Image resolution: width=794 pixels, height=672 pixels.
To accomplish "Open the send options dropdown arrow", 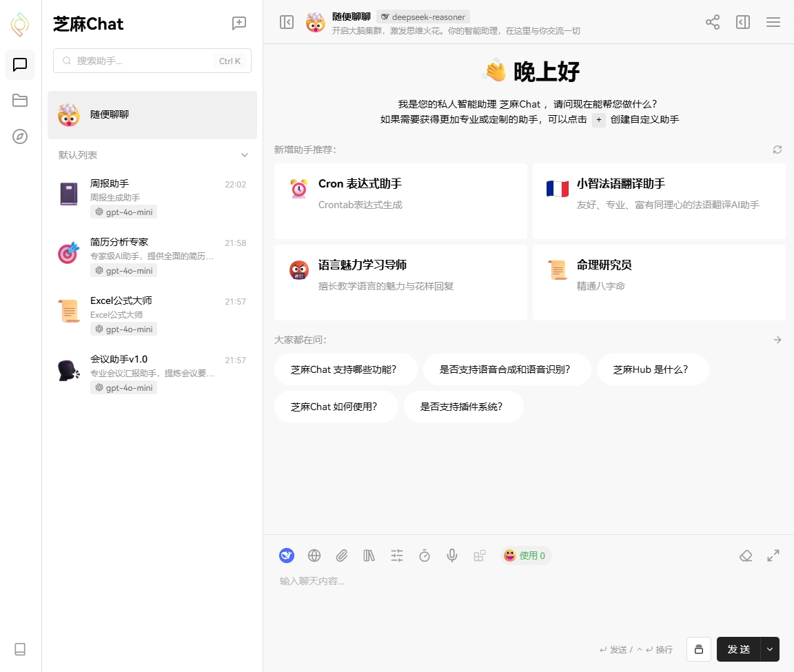I will (x=770, y=649).
